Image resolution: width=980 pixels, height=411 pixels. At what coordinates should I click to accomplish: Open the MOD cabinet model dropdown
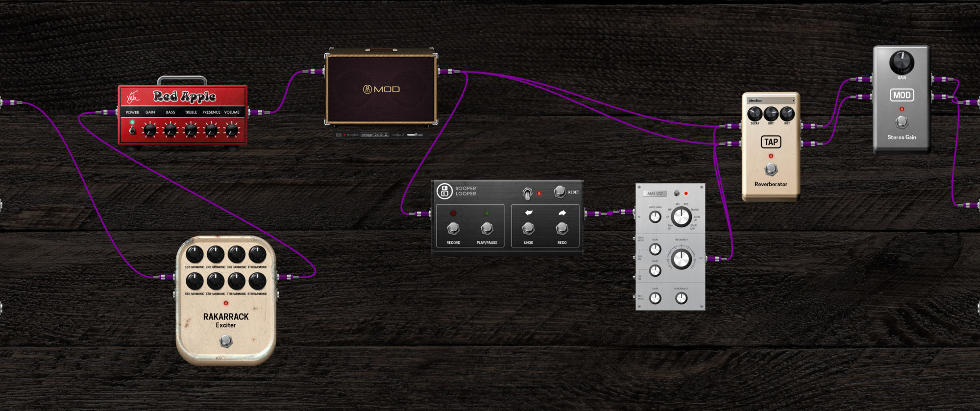pyautogui.click(x=375, y=135)
